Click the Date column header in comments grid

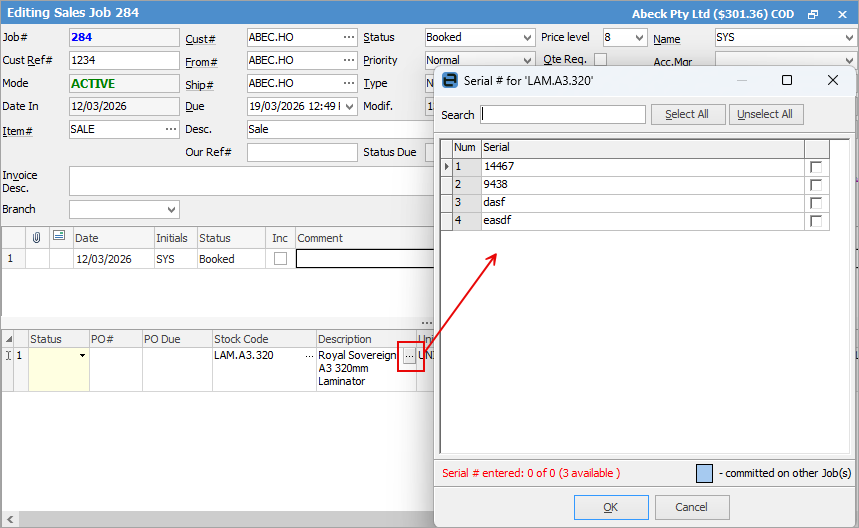tap(114, 238)
